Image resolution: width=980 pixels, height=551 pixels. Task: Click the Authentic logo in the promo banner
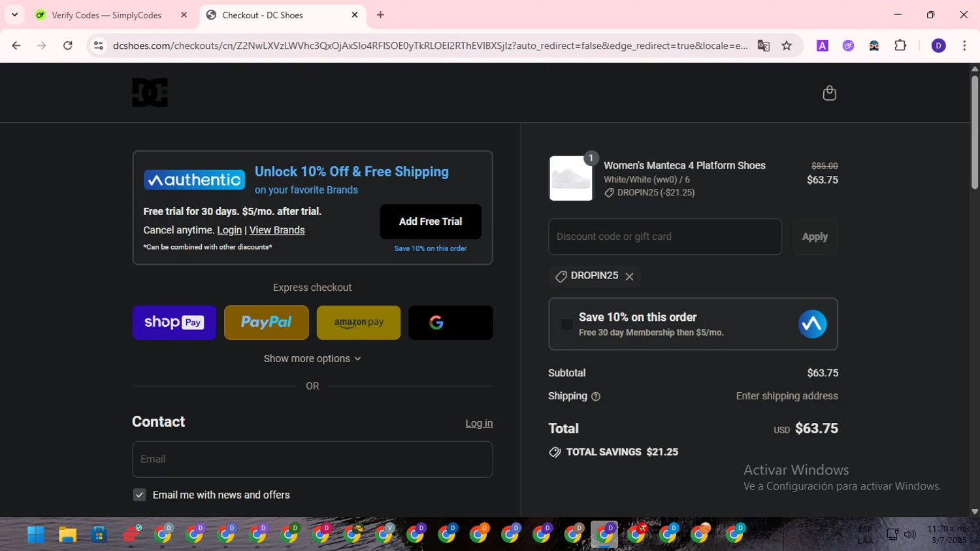coord(194,180)
